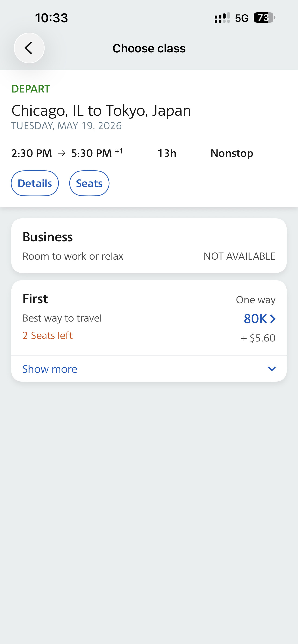Expand the Show more chevron arrow

point(272,369)
